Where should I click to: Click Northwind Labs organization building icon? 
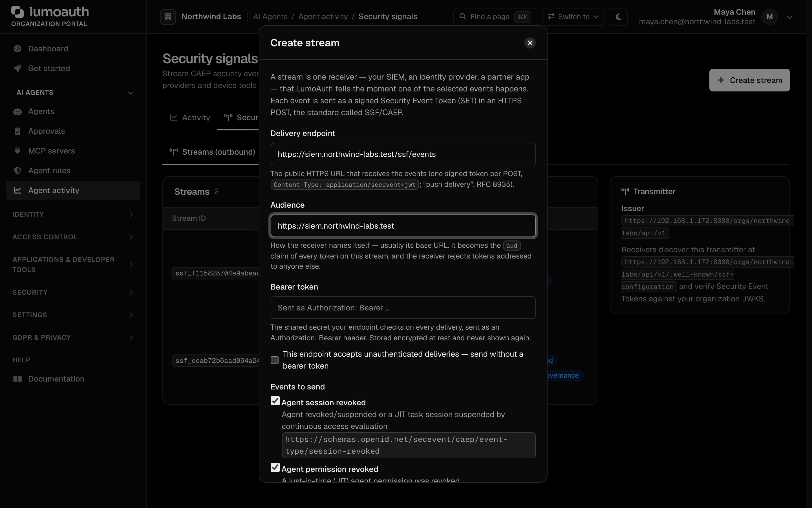click(168, 16)
